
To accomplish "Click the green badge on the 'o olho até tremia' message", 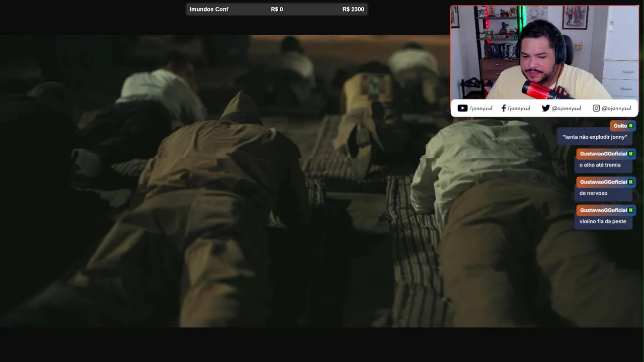I will [x=631, y=154].
